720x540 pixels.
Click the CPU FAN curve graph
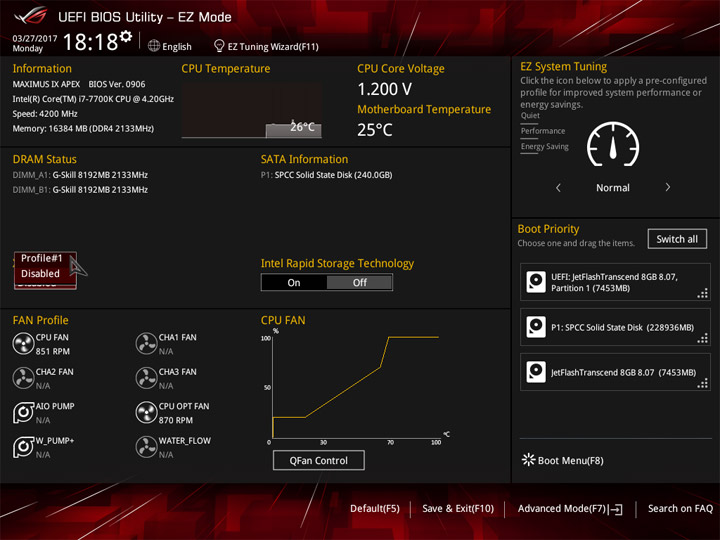click(x=356, y=387)
